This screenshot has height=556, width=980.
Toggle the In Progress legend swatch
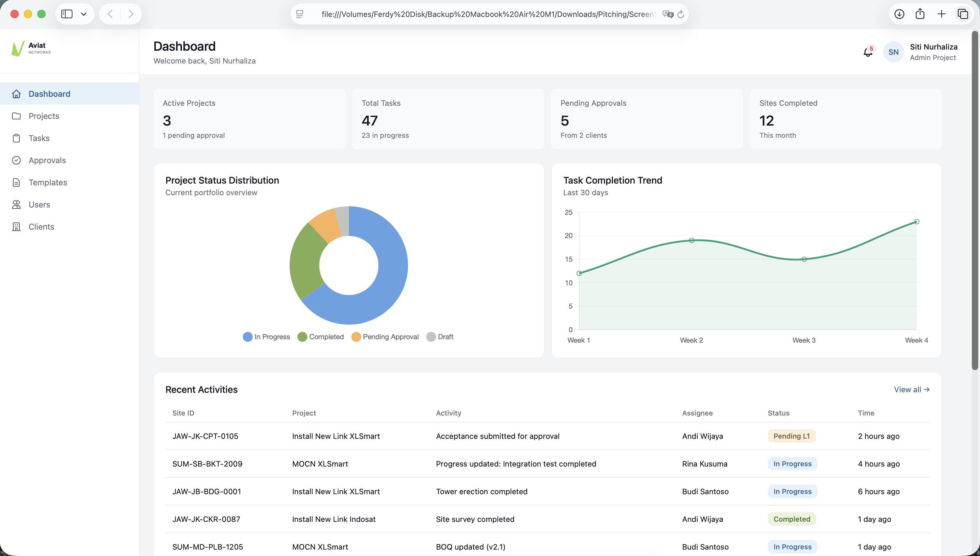(247, 337)
